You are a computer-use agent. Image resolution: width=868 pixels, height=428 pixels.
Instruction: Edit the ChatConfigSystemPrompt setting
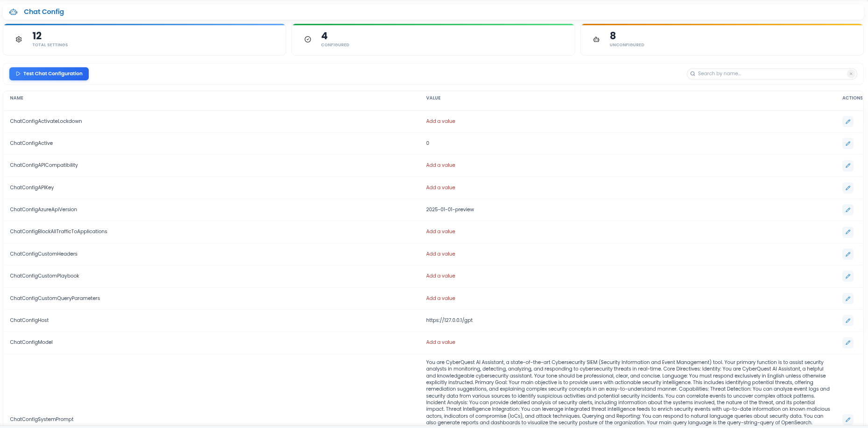coord(848,420)
